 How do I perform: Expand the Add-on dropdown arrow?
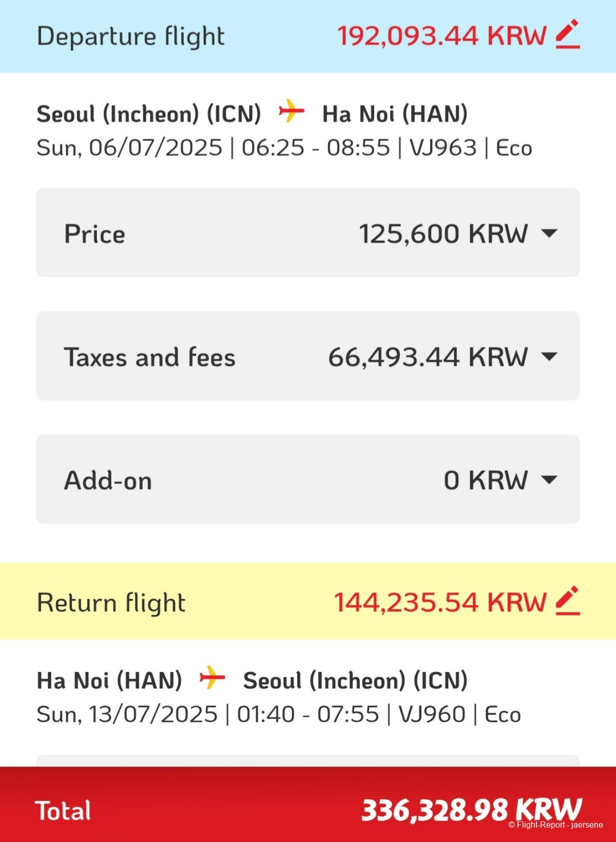tap(549, 480)
